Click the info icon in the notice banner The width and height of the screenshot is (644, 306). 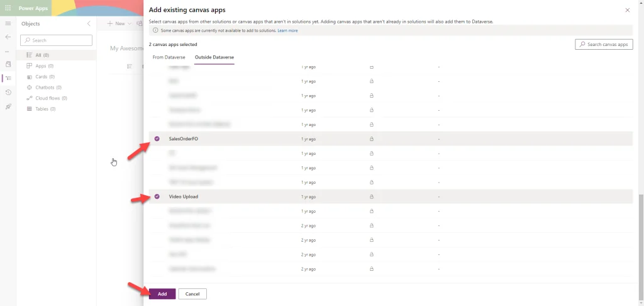click(x=155, y=30)
